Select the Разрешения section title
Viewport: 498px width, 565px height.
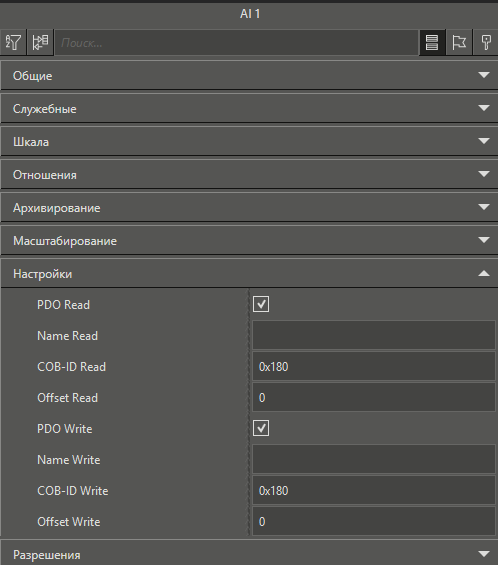pos(47,555)
